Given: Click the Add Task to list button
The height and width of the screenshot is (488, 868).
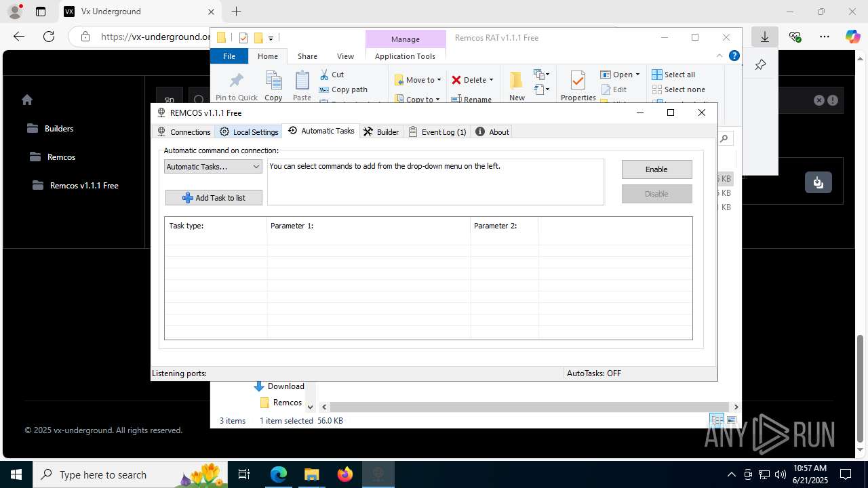Looking at the screenshot, I should (214, 198).
